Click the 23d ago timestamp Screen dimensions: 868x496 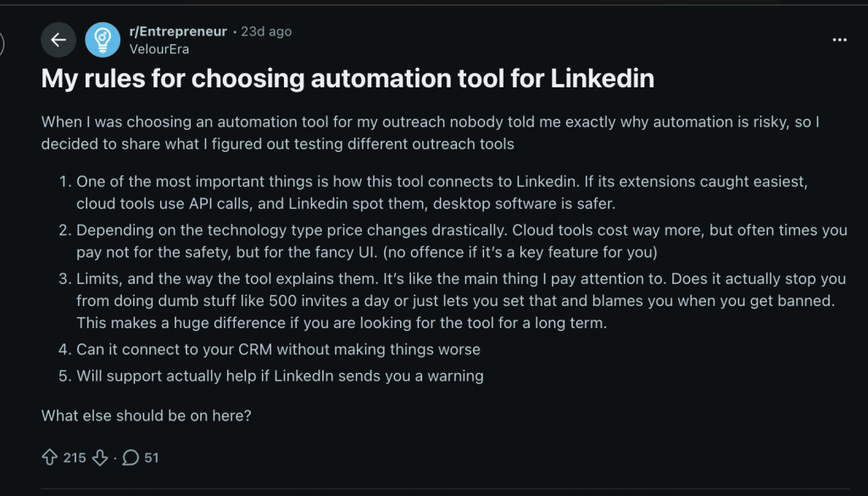(x=265, y=31)
